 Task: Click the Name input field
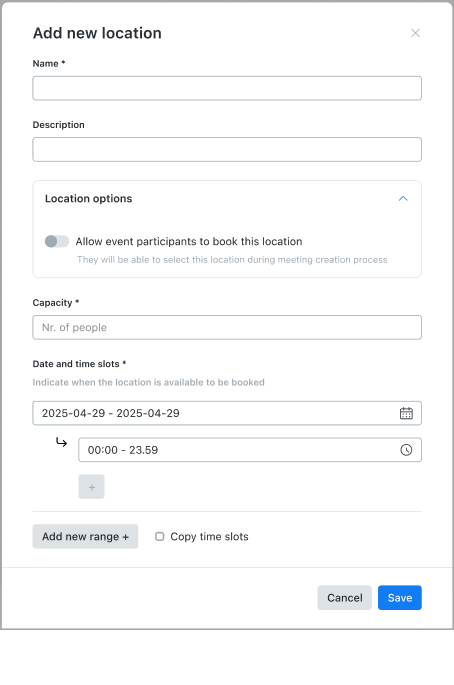click(227, 88)
